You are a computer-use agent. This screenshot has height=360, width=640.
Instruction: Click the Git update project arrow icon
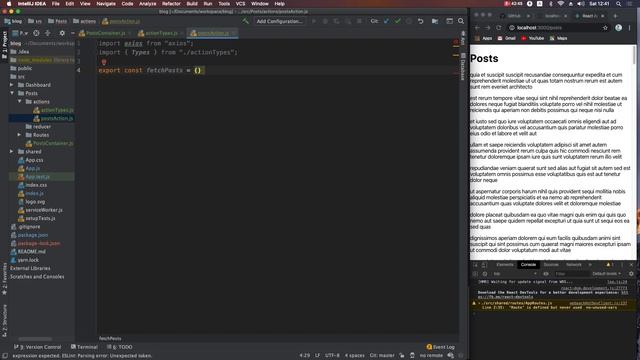pos(386,21)
